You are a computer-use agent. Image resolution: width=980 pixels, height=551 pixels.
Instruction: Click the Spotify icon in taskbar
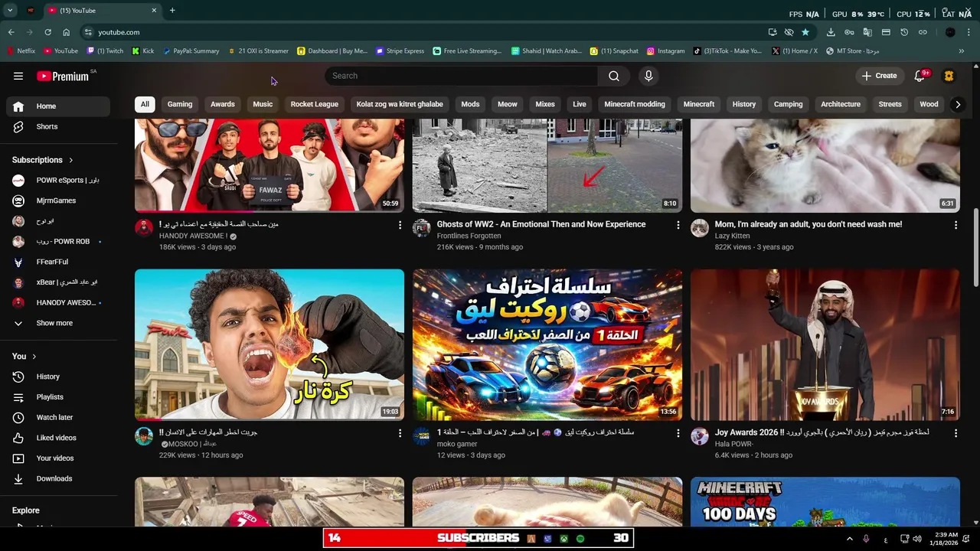point(580,539)
